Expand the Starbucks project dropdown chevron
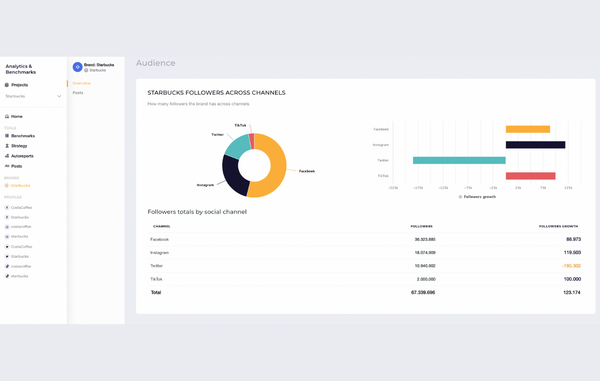This screenshot has height=381, width=600. coord(59,96)
